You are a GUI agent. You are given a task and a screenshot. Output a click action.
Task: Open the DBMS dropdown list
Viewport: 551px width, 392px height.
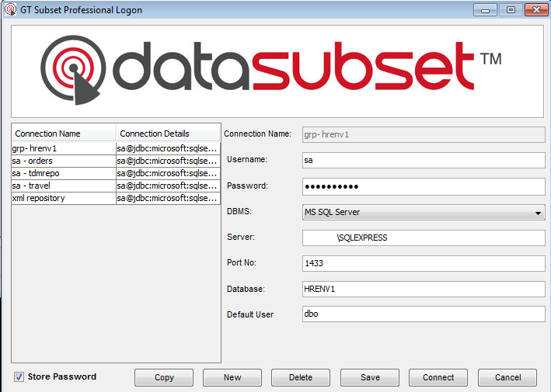(x=424, y=212)
